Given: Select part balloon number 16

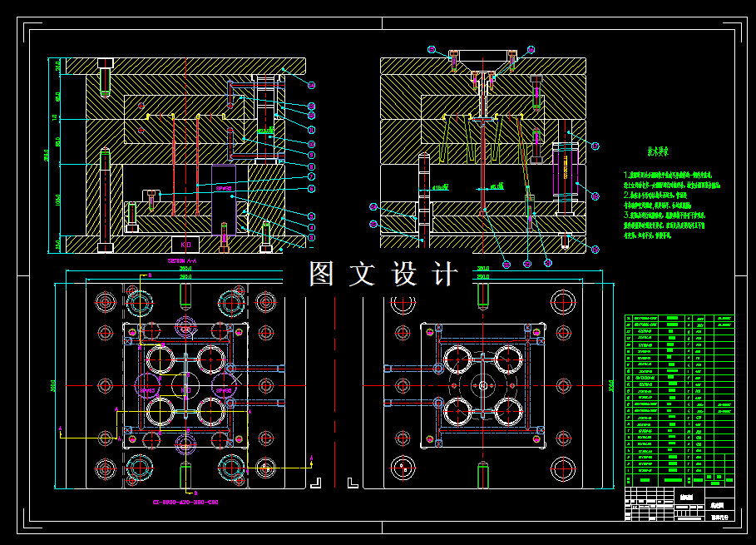Looking at the screenshot, I should 531,49.
